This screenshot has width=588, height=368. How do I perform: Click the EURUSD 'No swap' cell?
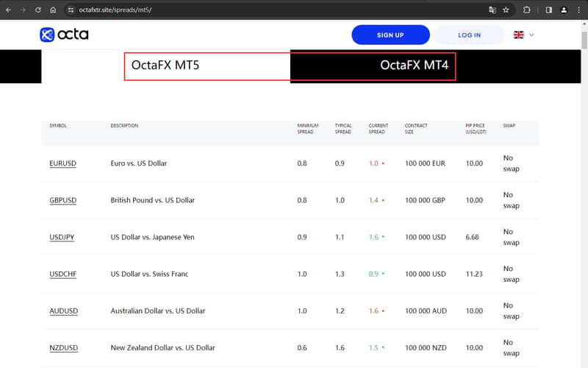click(511, 163)
